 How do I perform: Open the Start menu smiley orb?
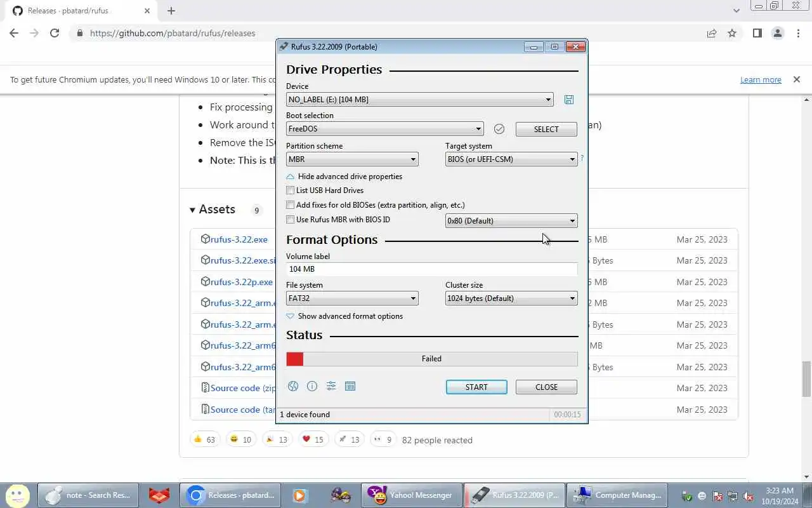(18, 495)
